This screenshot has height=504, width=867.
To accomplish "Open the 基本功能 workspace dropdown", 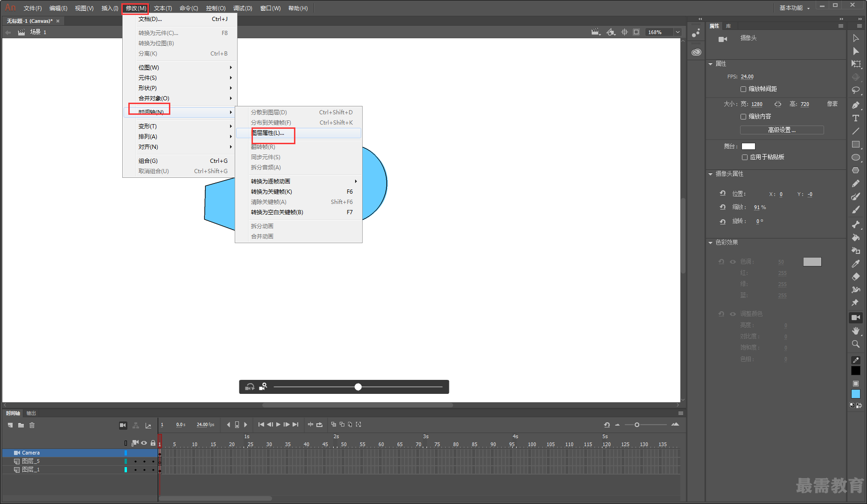I will tap(794, 8).
